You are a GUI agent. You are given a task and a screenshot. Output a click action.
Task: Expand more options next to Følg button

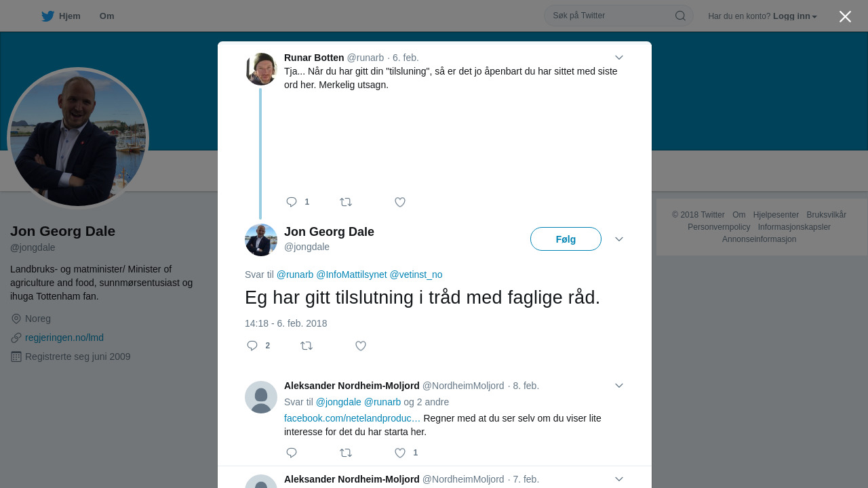coord(618,239)
